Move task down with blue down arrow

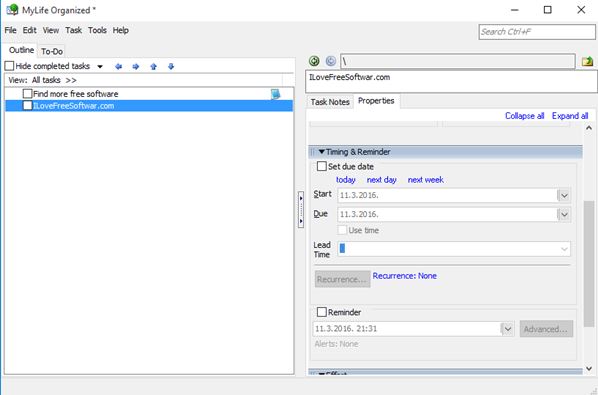pos(171,66)
